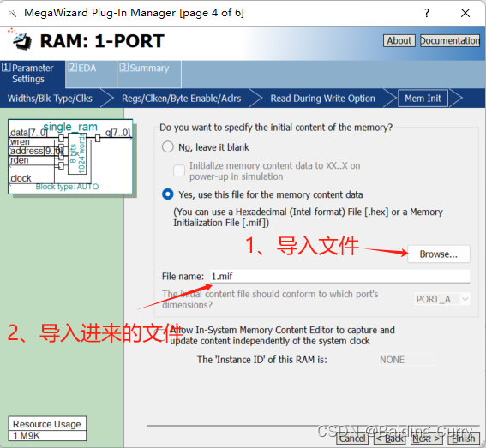Screen dimensions: 486x448
Task: Open the PORT_A port dimensions dropdown
Action: [442, 299]
